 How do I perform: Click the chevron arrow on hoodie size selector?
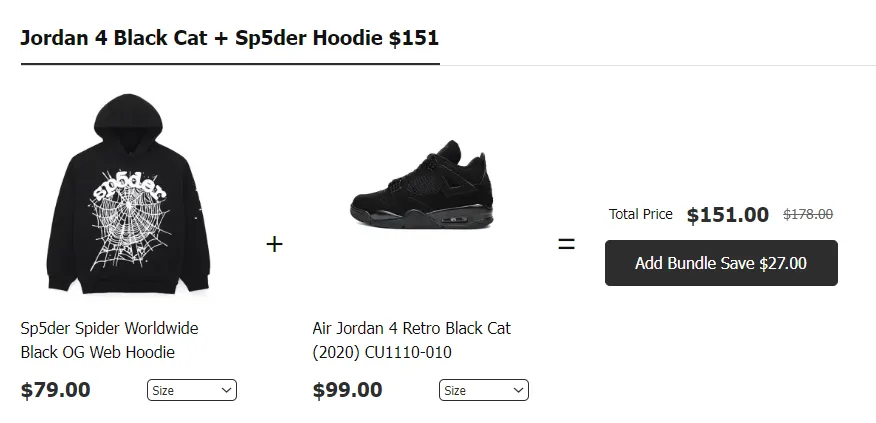[x=226, y=390]
